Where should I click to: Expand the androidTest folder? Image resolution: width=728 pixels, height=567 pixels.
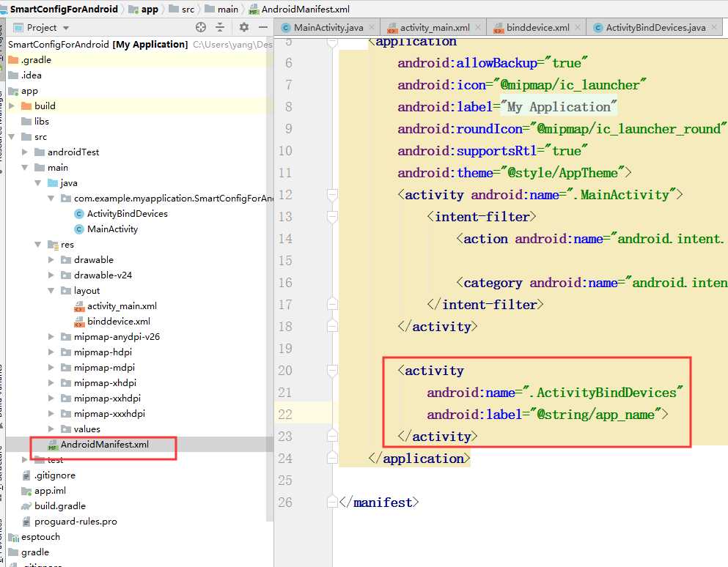tap(25, 152)
